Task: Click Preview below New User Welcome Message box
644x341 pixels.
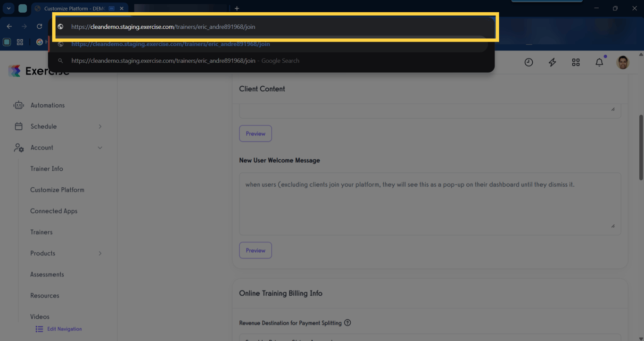Action: click(x=256, y=250)
